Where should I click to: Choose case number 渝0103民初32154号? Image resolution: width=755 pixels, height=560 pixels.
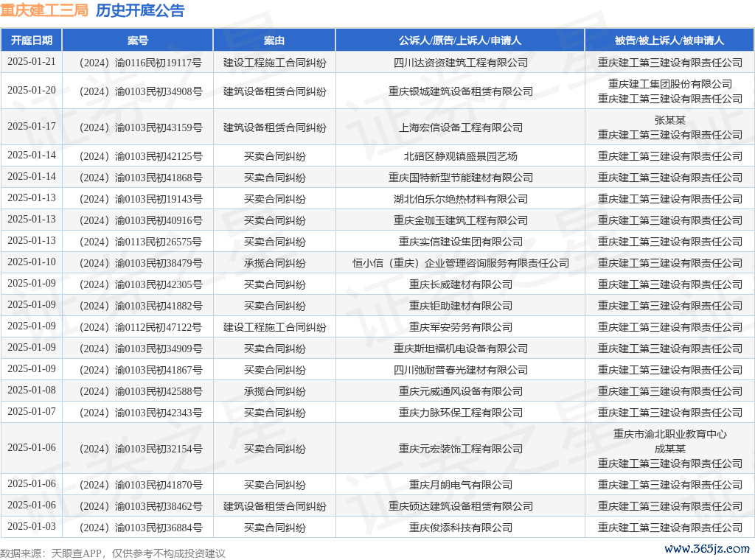[141, 449]
